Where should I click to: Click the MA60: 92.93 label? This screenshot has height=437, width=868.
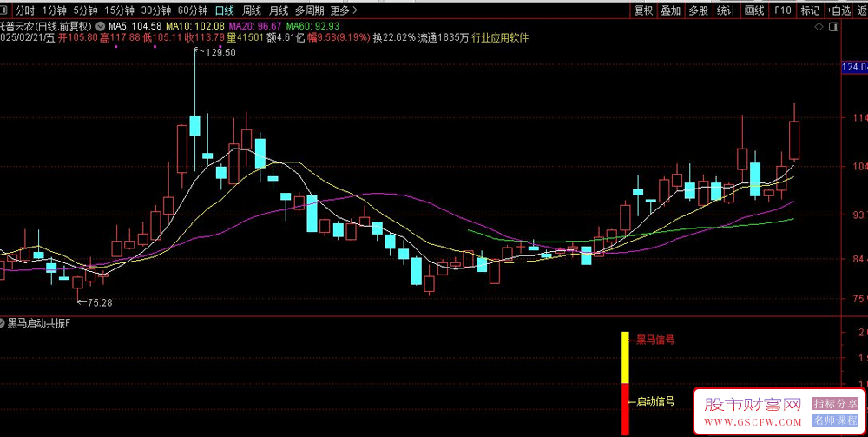click(312, 25)
